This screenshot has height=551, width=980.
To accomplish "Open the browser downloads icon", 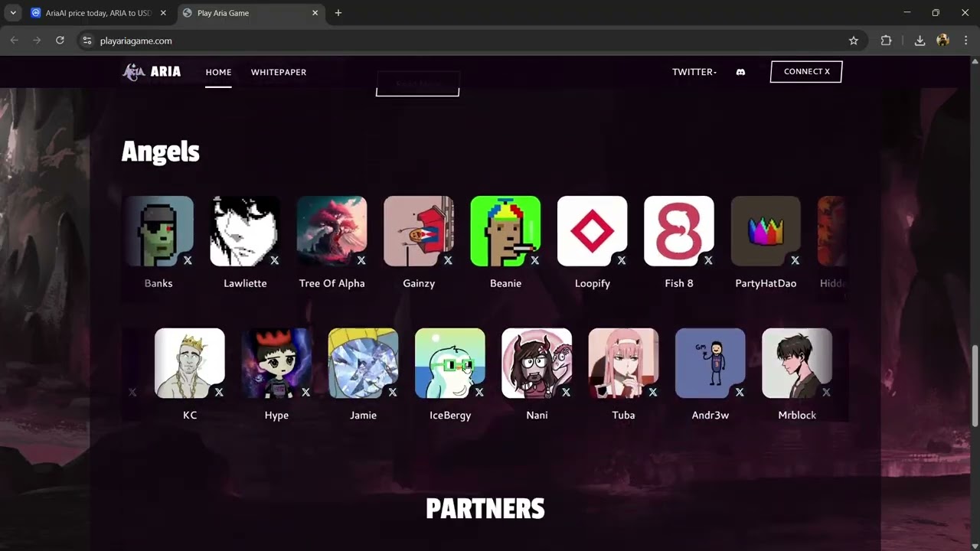I will 920,41.
